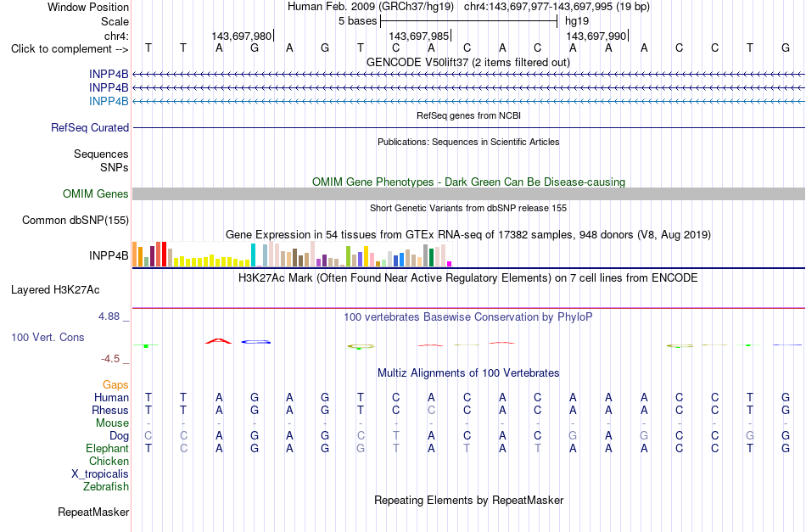806x532 pixels.
Task: Select the Human alignment row label
Action: pyautogui.click(x=111, y=397)
